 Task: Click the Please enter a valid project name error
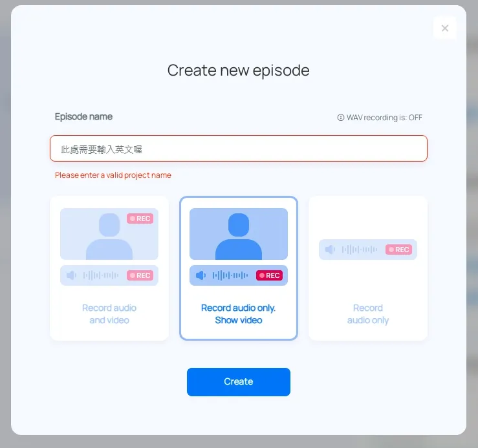point(113,175)
